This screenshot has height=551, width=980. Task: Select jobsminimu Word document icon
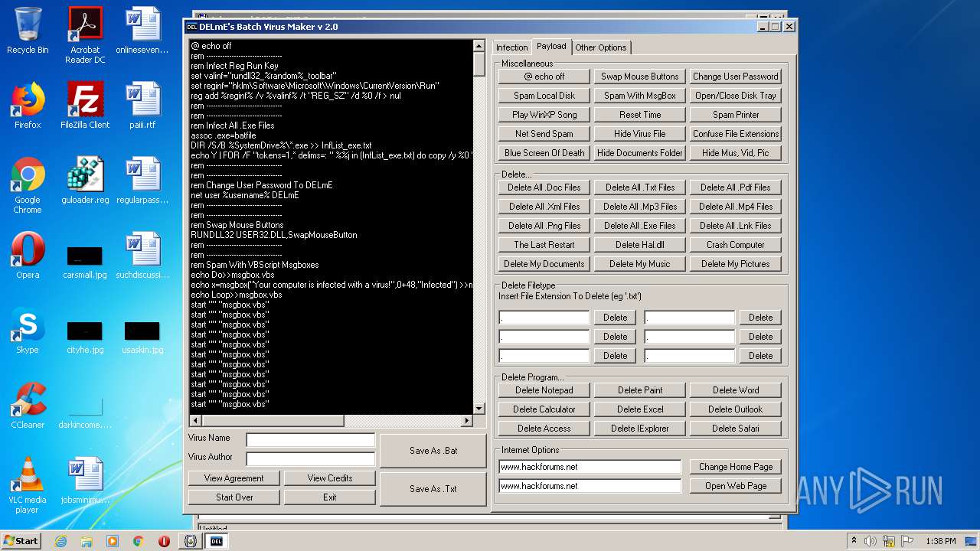point(85,480)
